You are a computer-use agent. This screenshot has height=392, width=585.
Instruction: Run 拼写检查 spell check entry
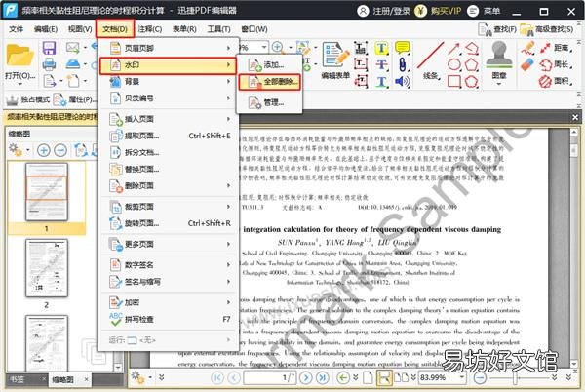click(169, 319)
